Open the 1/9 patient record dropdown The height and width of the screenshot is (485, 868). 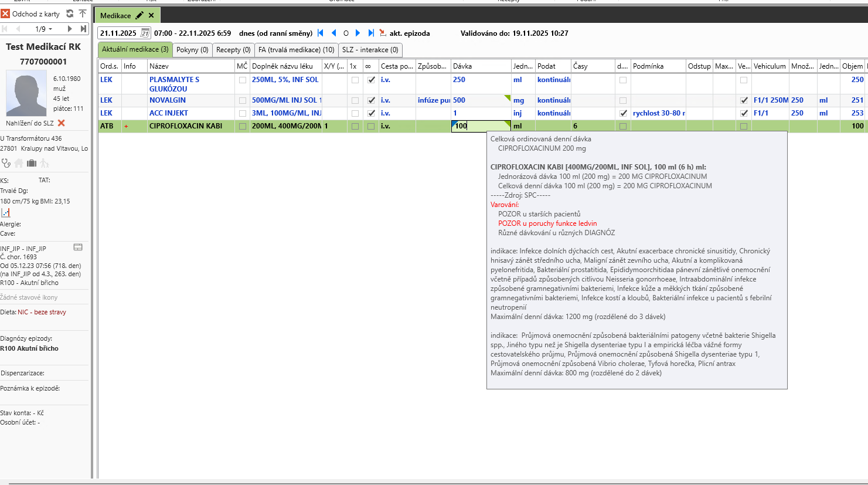(43, 29)
